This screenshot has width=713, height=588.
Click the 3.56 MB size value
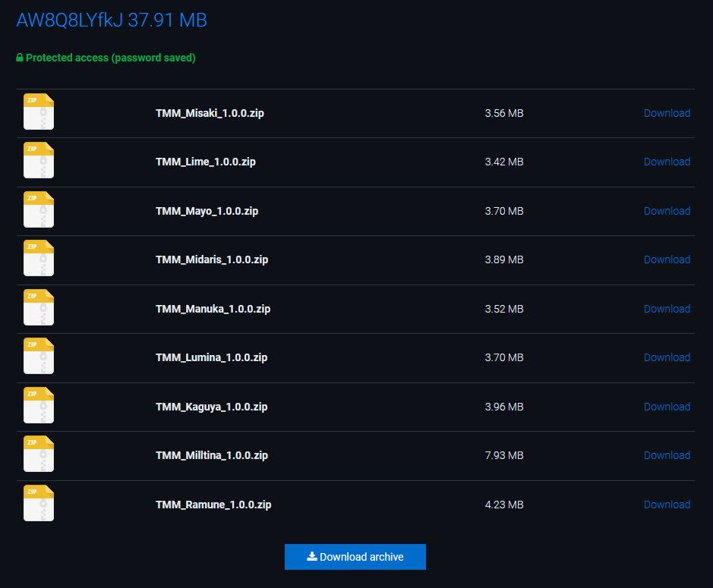tap(504, 113)
